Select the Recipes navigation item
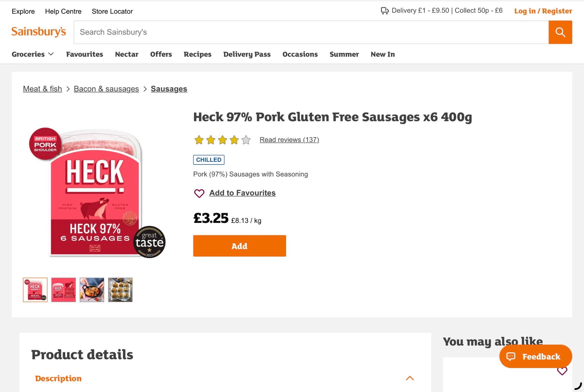 click(x=197, y=54)
